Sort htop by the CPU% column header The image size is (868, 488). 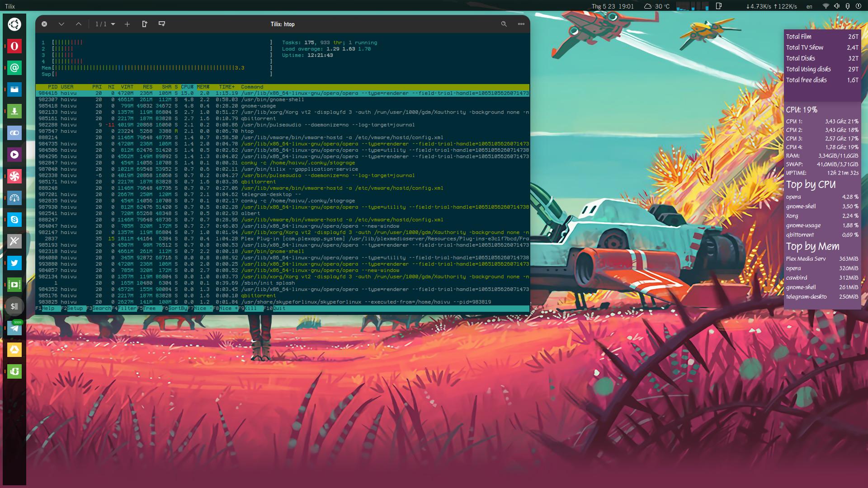[187, 87]
